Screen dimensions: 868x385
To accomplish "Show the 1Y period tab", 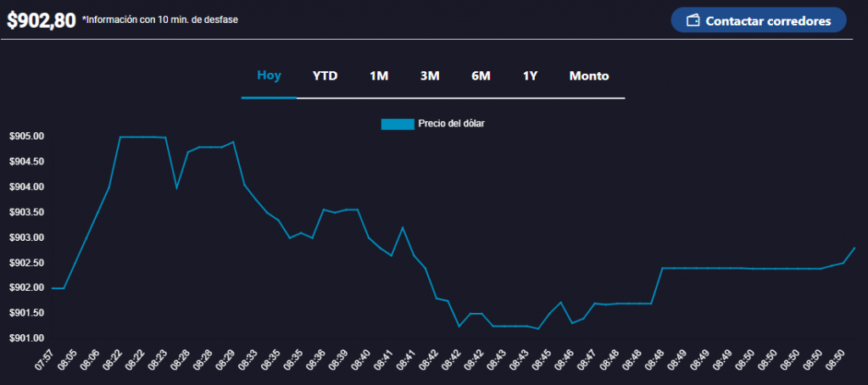I will [x=531, y=75].
